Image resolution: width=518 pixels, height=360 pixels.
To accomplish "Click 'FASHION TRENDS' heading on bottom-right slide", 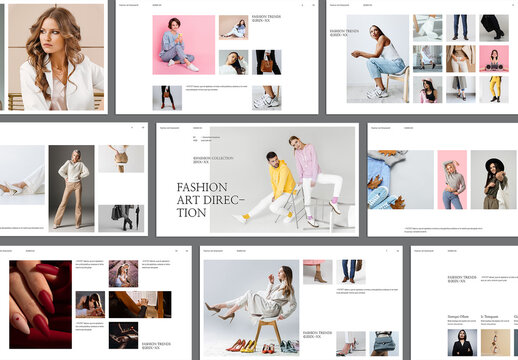I will (462, 279).
